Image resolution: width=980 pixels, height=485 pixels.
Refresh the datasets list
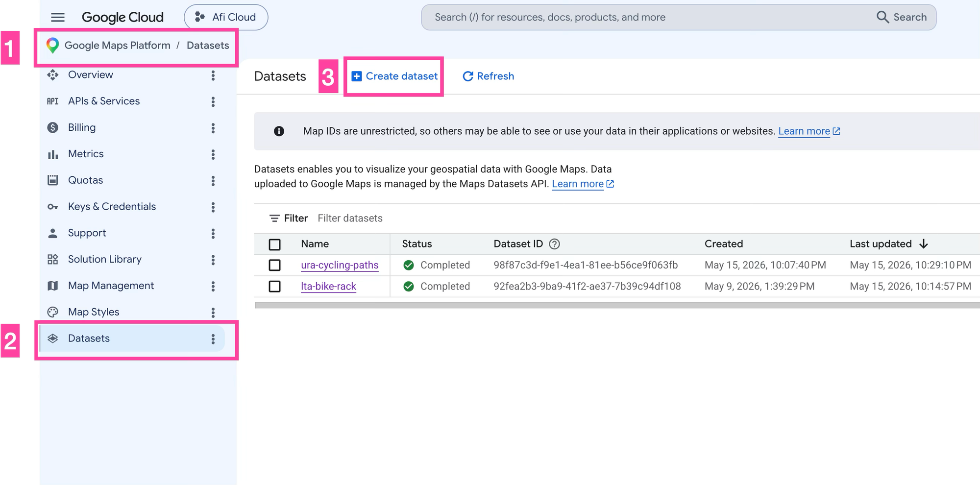click(489, 76)
